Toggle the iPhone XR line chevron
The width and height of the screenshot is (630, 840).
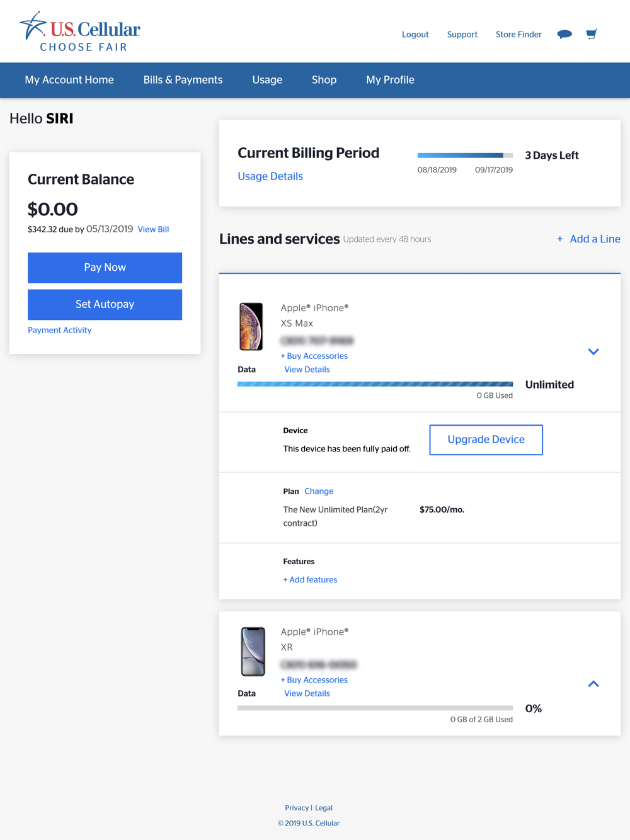tap(593, 684)
